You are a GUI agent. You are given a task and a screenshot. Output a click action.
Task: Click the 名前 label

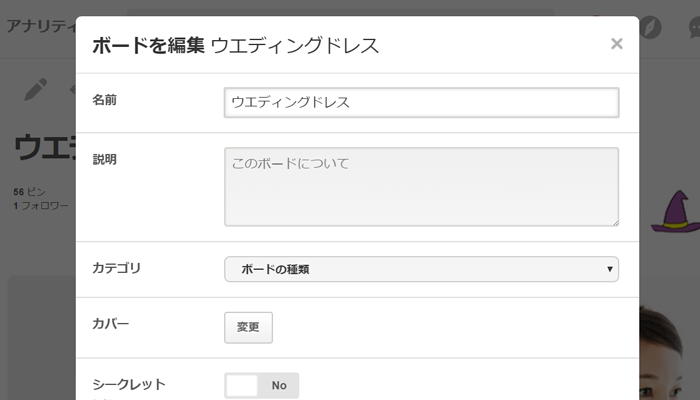tap(104, 100)
